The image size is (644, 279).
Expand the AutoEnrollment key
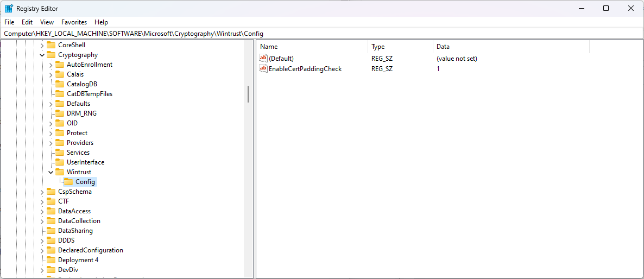(50, 65)
